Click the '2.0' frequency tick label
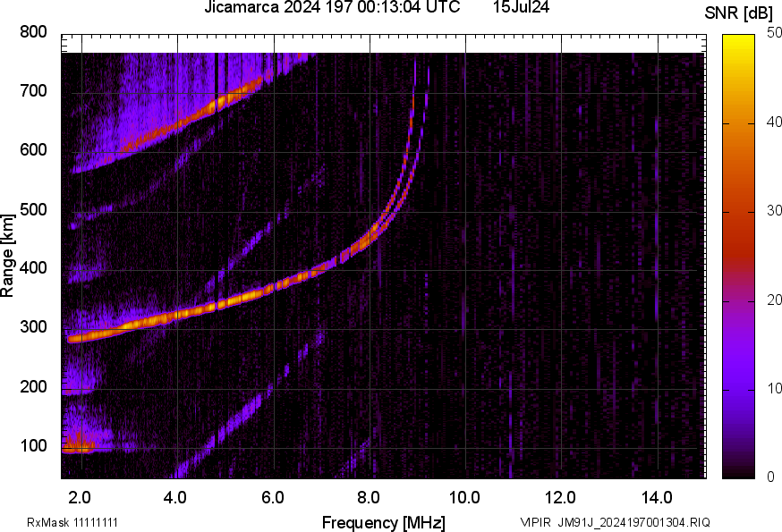This screenshot has width=782, height=532. point(80,497)
